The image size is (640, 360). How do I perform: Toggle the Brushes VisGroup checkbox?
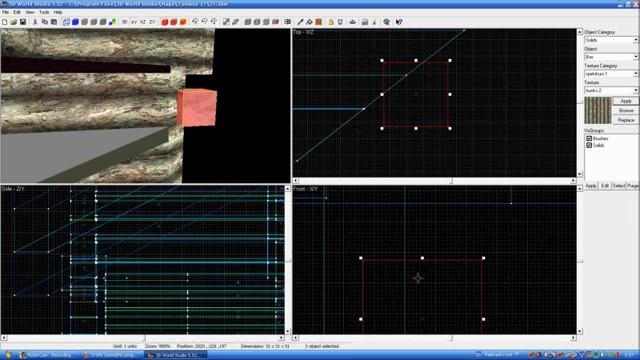589,139
